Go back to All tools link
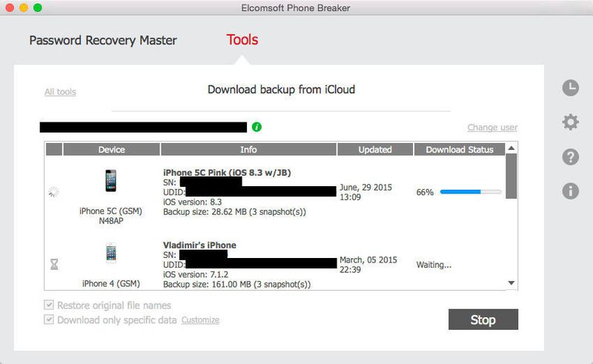The width and height of the screenshot is (593, 364). pos(60,92)
